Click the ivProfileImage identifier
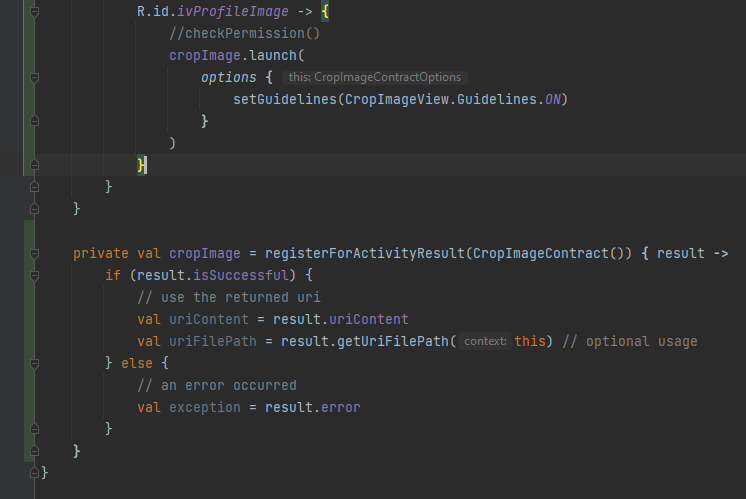 pos(233,11)
